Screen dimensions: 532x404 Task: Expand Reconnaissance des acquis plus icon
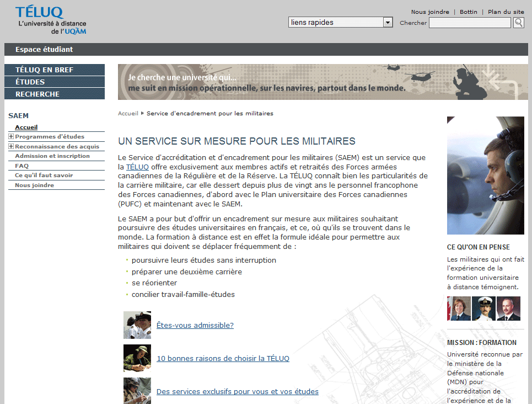point(11,146)
